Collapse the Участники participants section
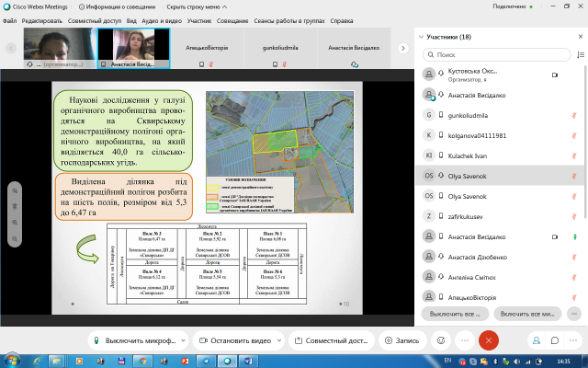 (420, 37)
